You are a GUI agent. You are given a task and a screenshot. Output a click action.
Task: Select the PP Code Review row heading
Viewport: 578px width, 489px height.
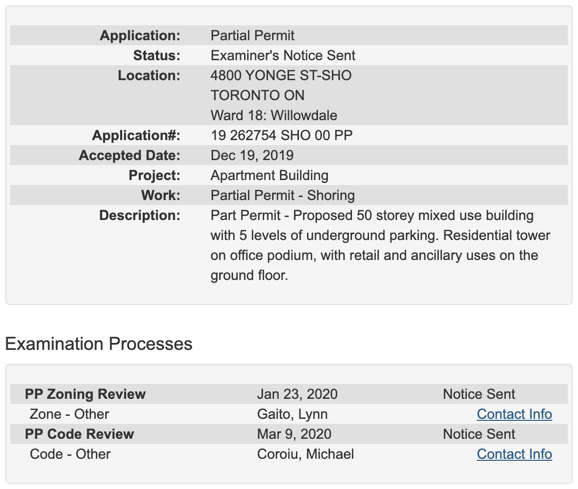click(79, 434)
